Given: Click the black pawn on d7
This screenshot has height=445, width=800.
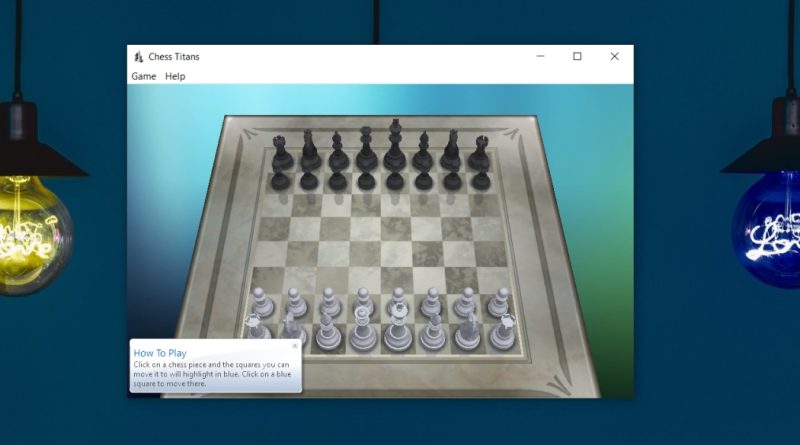Looking at the screenshot, I should click(366, 177).
